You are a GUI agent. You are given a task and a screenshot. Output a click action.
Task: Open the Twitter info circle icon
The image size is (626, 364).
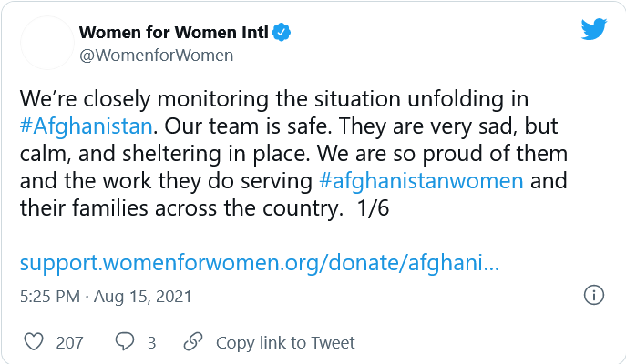[593, 295]
